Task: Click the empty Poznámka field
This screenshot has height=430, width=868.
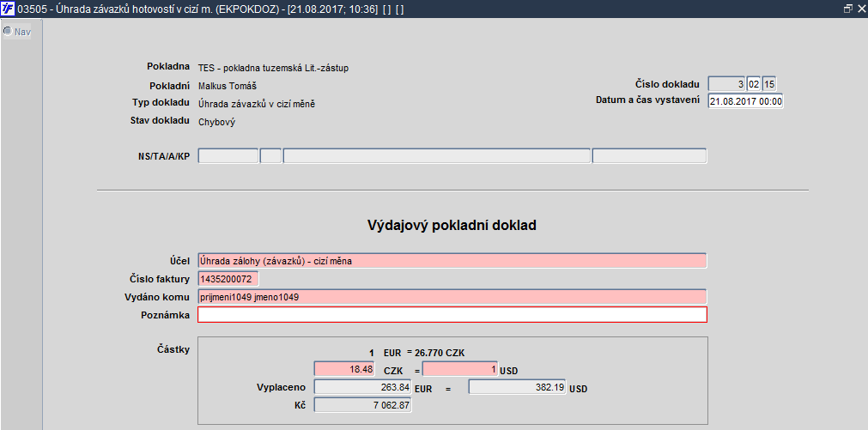Action: pyautogui.click(x=452, y=314)
